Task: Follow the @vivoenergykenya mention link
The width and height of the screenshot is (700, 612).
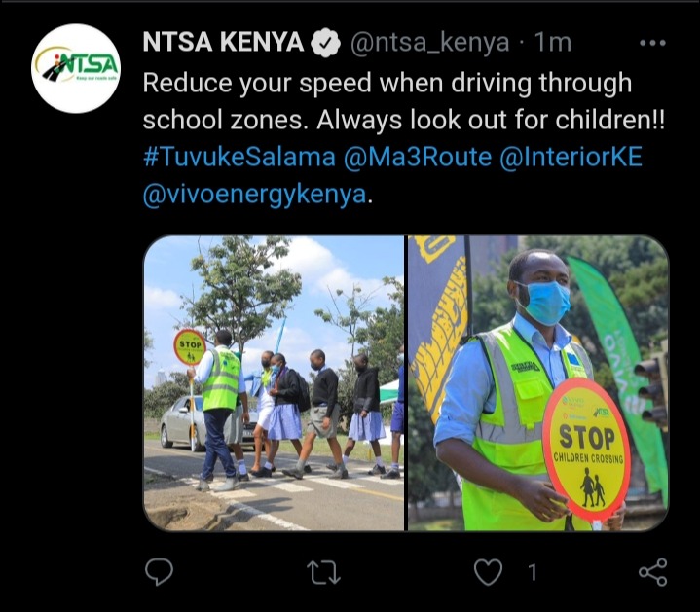Action: (x=254, y=195)
